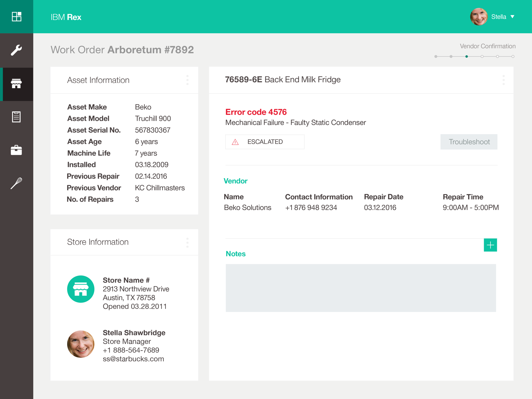Image resolution: width=532 pixels, height=399 pixels.
Task: Click the vendor phone +1 876 948 9234
Action: click(311, 207)
